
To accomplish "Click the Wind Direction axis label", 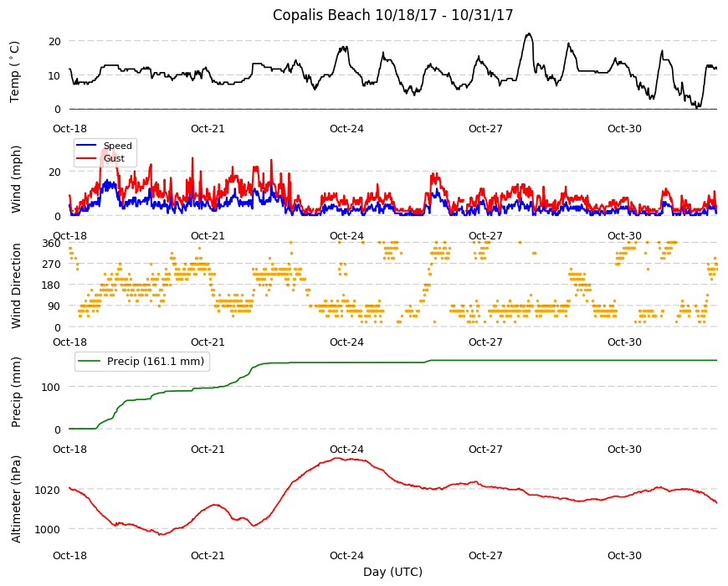I will pyautogui.click(x=16, y=286).
